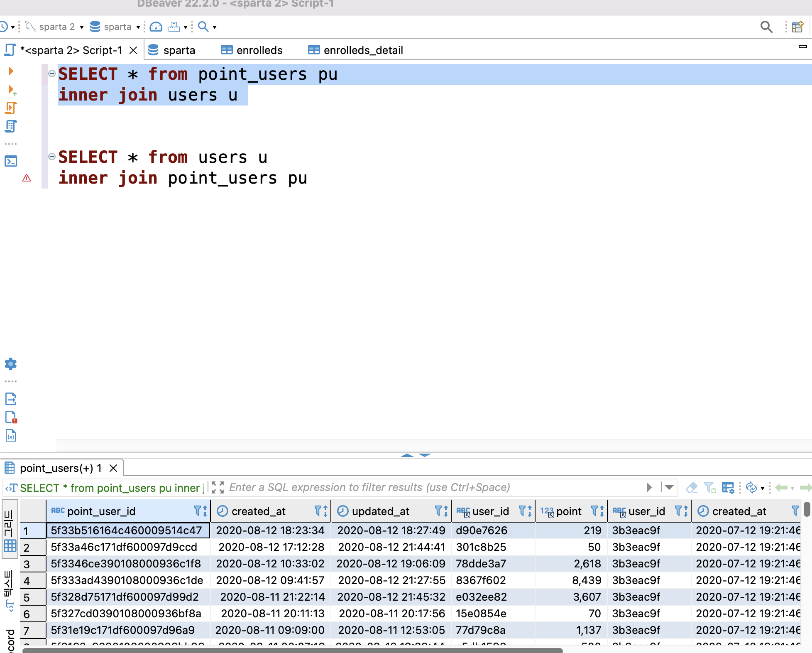Click the horizontal scrollbar under the results

click(x=293, y=650)
